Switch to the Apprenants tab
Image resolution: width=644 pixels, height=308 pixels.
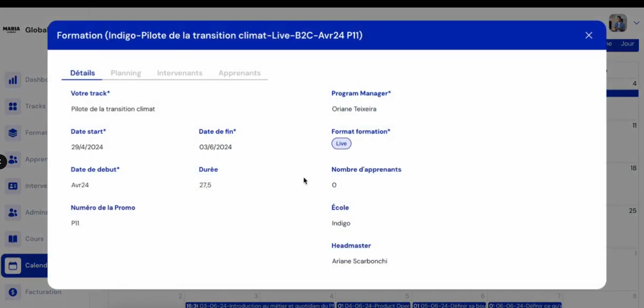[239, 73]
